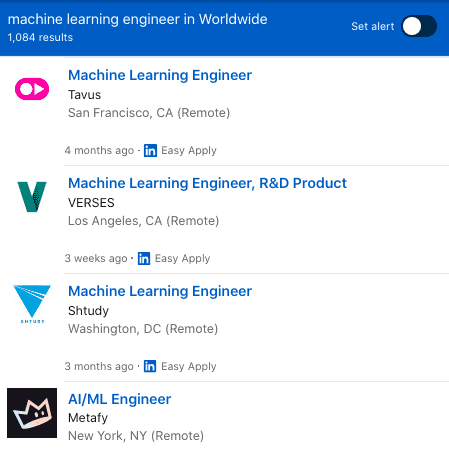The image size is (449, 466).
Task: Click LinkedIn icon on VERSES listing
Action: [x=144, y=258]
